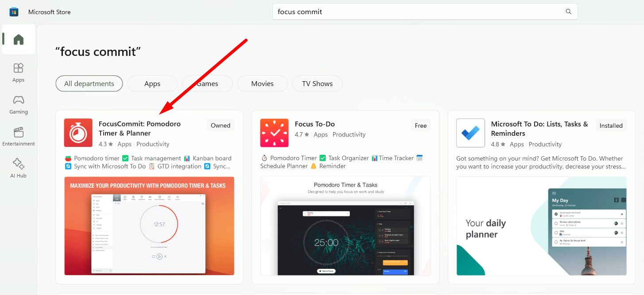Open Microsoft To Do: Lists, Tasks & Reminders title
Screen dimensions: 644x295
(539, 129)
